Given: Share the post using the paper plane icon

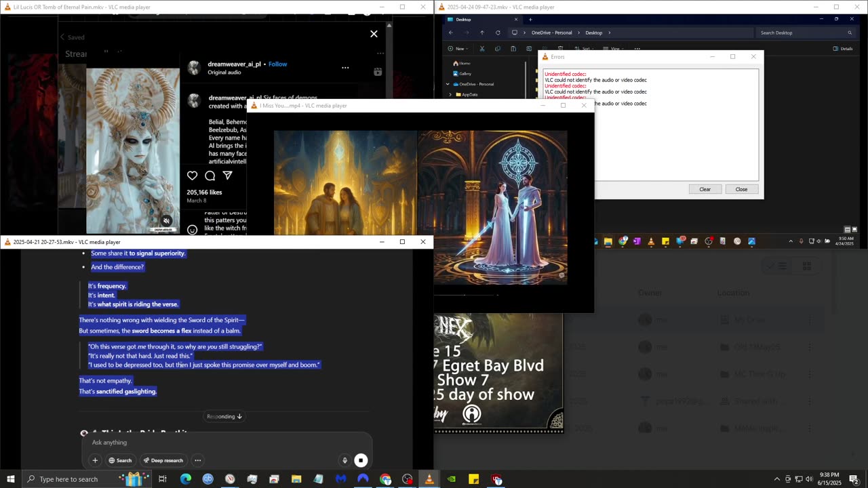Looking at the screenshot, I should [228, 176].
